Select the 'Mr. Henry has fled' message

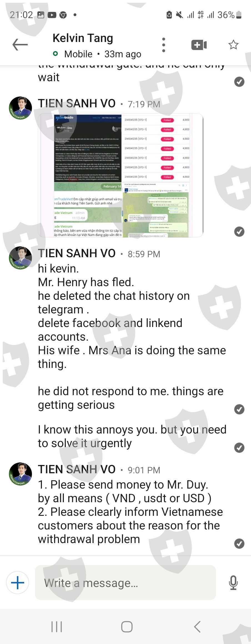coord(86,282)
